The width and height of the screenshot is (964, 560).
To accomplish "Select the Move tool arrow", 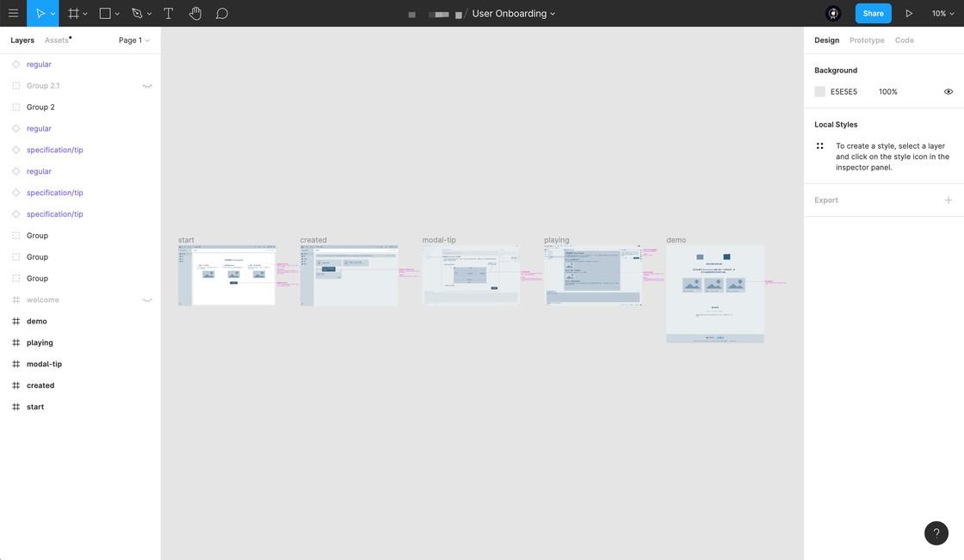I will point(40,13).
